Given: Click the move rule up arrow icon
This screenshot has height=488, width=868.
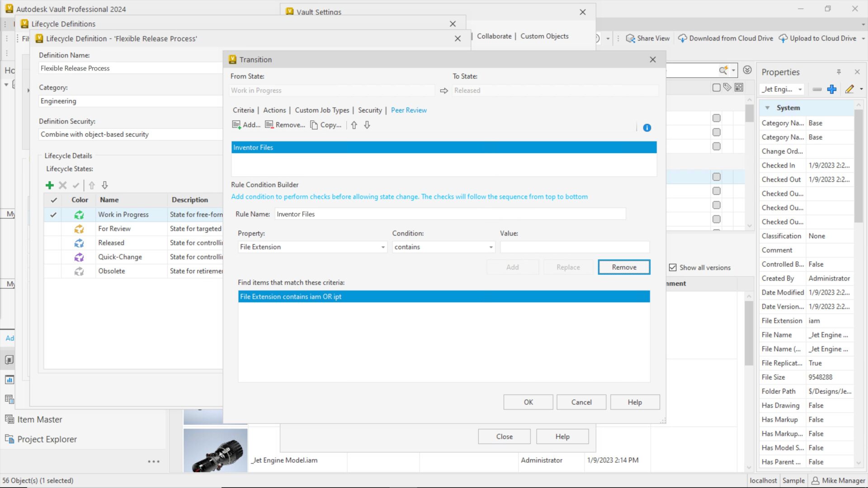Looking at the screenshot, I should click(354, 125).
